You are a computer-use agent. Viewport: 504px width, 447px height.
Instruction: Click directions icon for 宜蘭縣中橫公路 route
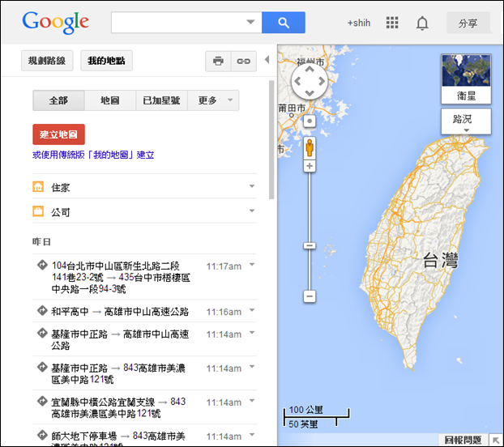[42, 401]
